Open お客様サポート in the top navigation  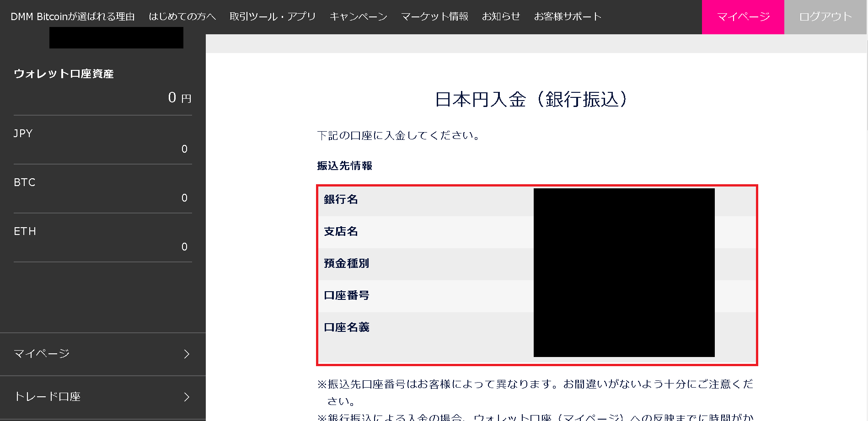point(568,16)
